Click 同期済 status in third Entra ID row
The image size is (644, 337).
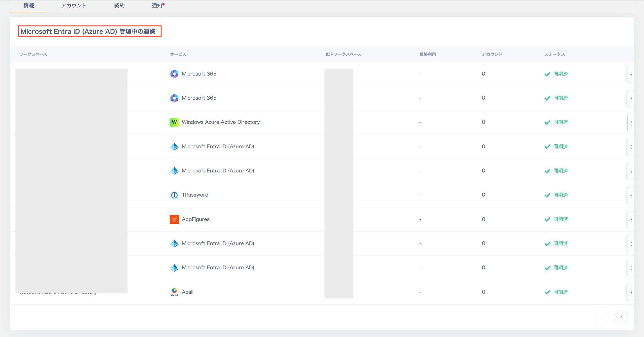tap(561, 243)
